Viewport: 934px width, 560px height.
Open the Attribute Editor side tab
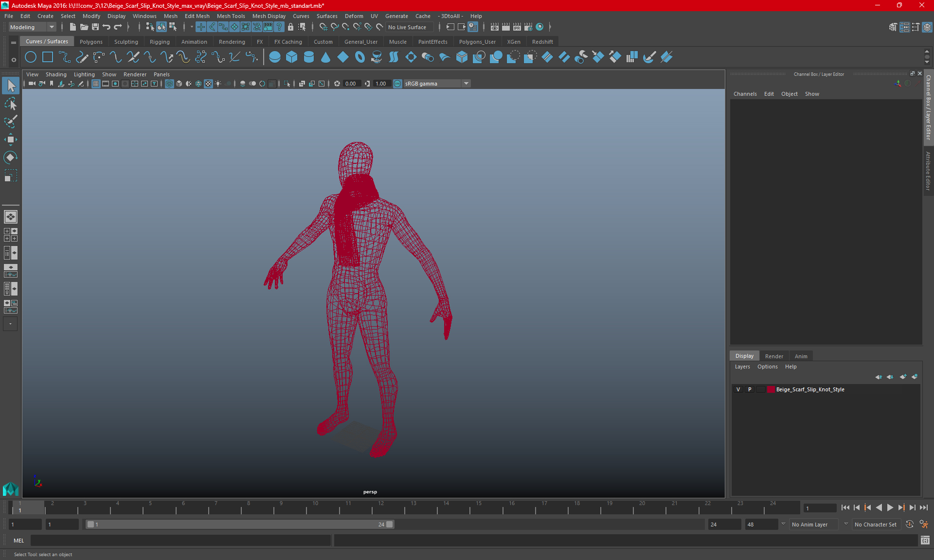(928, 171)
